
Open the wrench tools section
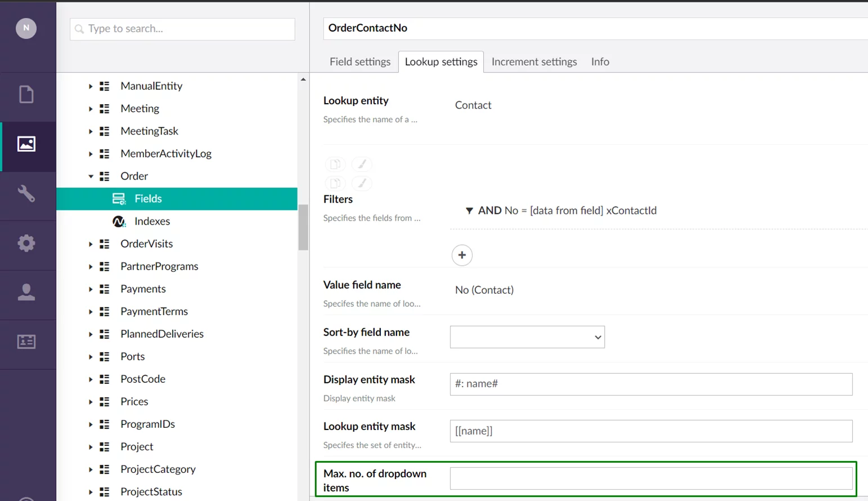tap(26, 194)
